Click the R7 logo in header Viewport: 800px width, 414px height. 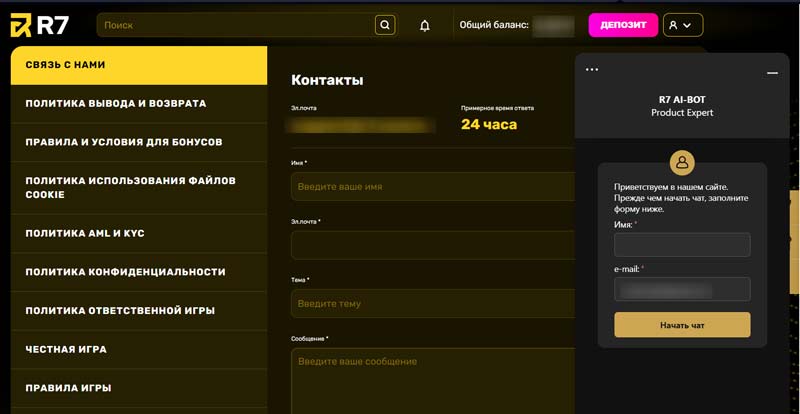pos(40,25)
